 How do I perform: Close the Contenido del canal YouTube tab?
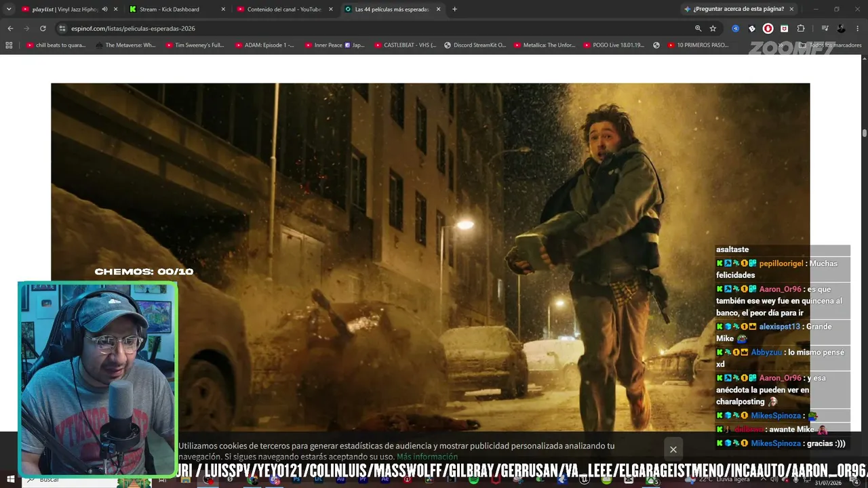(331, 9)
